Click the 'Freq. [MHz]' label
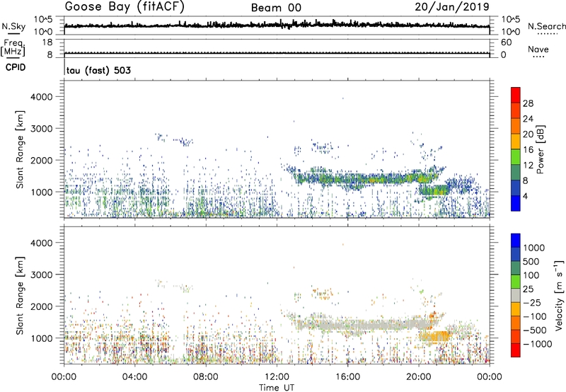 (x=13, y=48)
